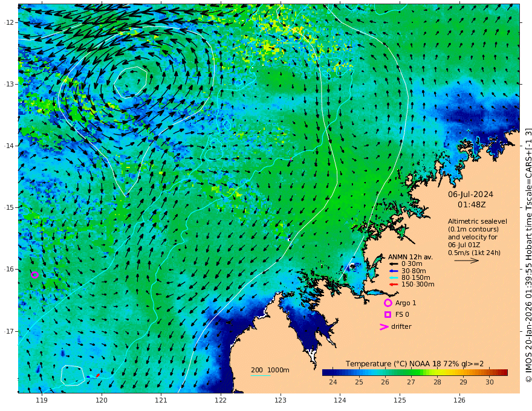Click the colorbar tick label 28
This screenshot has width=532, height=411.
437,382
